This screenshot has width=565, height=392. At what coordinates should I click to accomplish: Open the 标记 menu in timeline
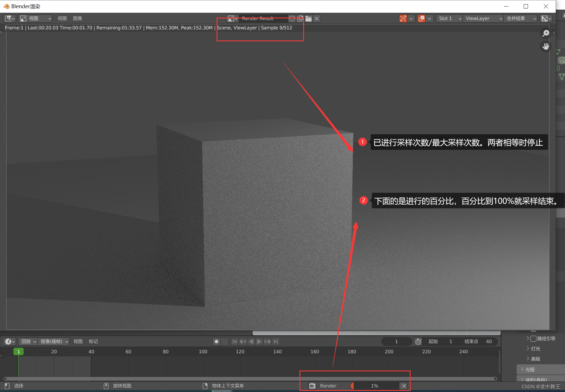point(93,341)
